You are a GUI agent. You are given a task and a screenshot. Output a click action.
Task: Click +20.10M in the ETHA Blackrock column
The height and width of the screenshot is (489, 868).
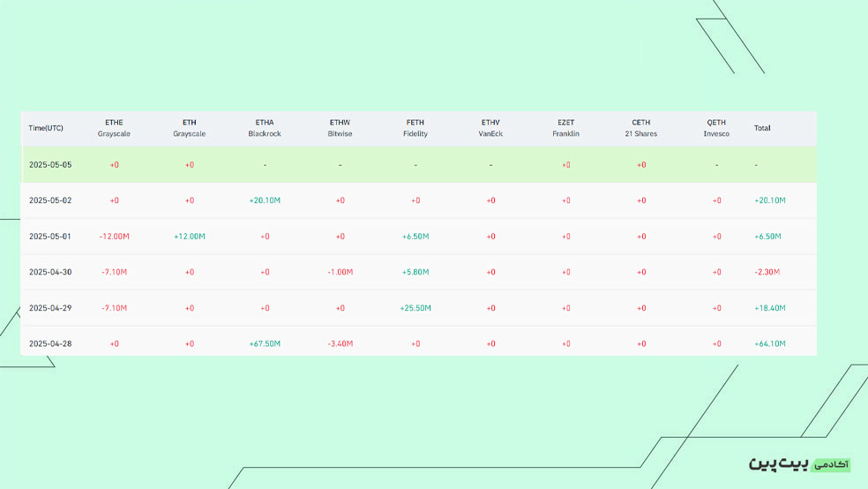pos(265,200)
